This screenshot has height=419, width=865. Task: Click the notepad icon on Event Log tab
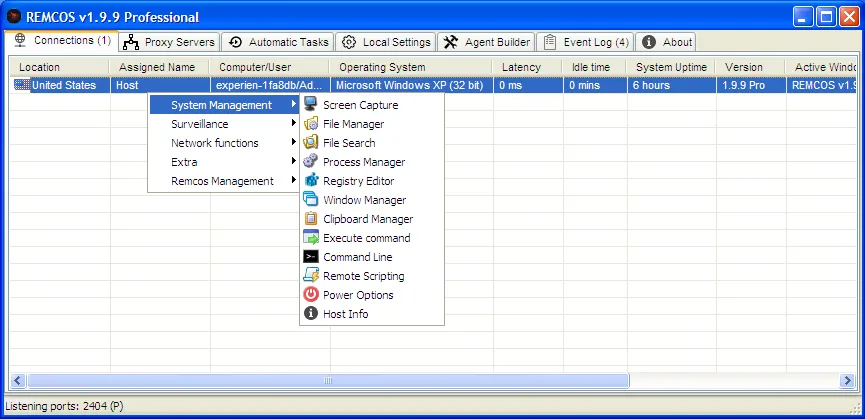(549, 42)
